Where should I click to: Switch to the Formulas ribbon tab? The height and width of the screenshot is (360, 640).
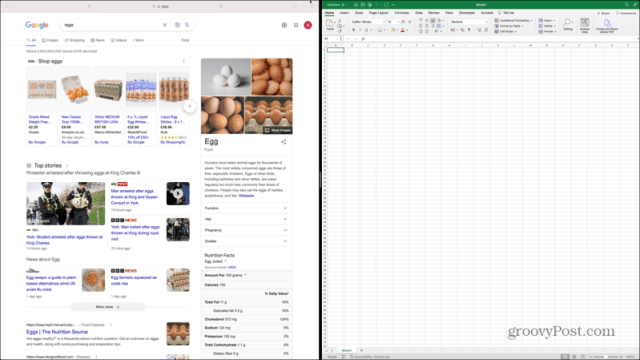(x=402, y=13)
